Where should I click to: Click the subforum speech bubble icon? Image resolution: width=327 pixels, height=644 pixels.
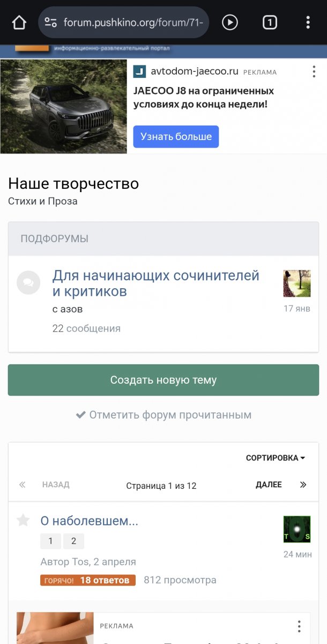click(28, 283)
